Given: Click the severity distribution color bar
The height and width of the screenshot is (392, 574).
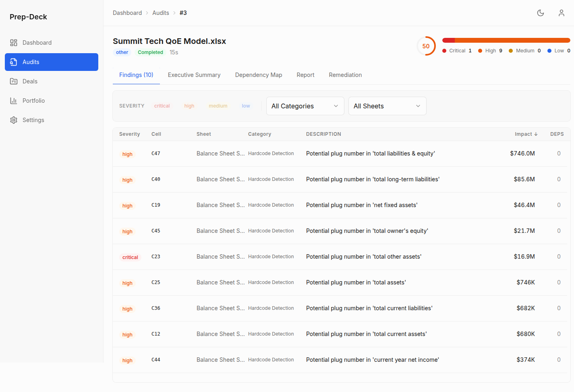Looking at the screenshot, I should [506, 40].
